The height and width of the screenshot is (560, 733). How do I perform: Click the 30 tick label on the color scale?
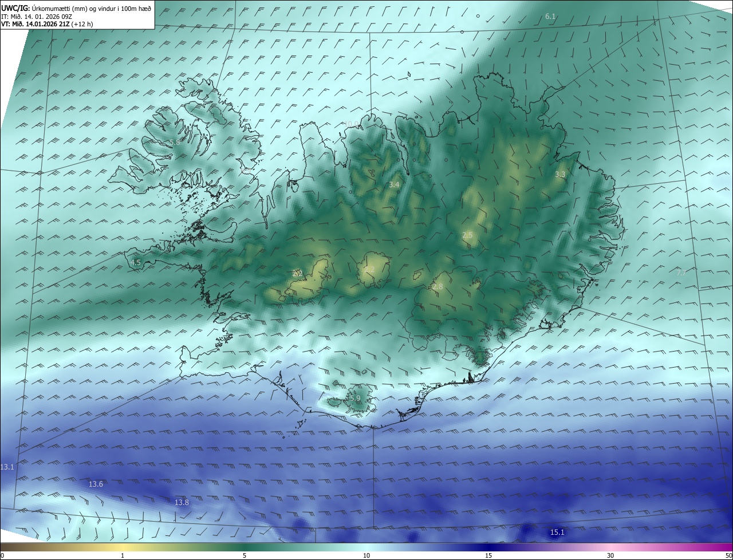(x=610, y=556)
